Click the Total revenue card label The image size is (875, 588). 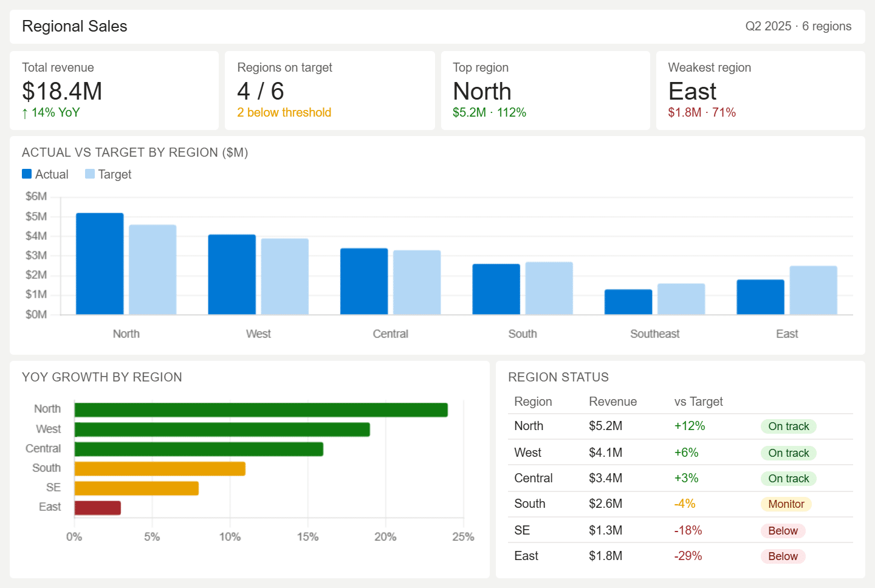click(58, 67)
